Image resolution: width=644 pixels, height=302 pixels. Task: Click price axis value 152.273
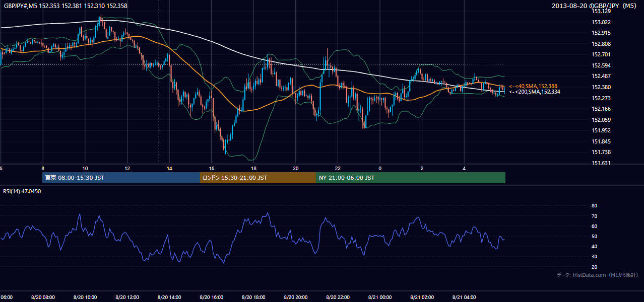point(601,98)
